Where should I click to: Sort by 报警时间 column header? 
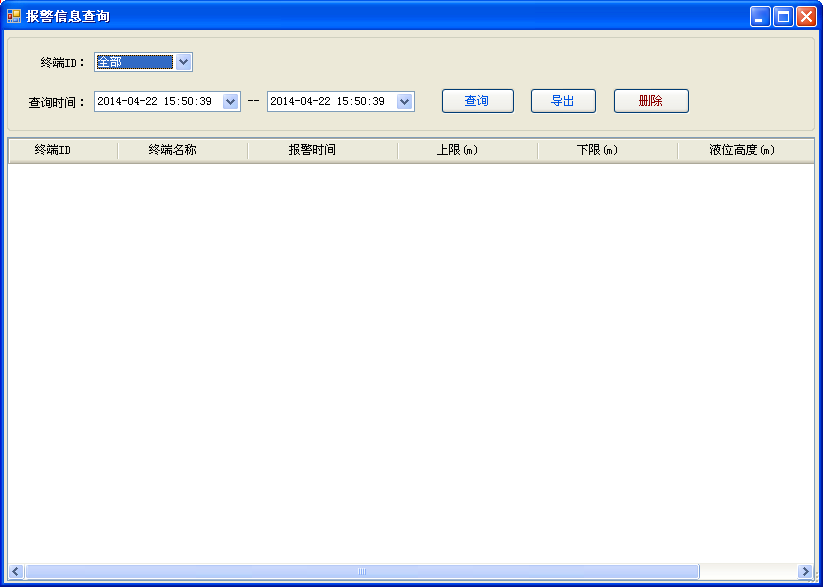322,150
